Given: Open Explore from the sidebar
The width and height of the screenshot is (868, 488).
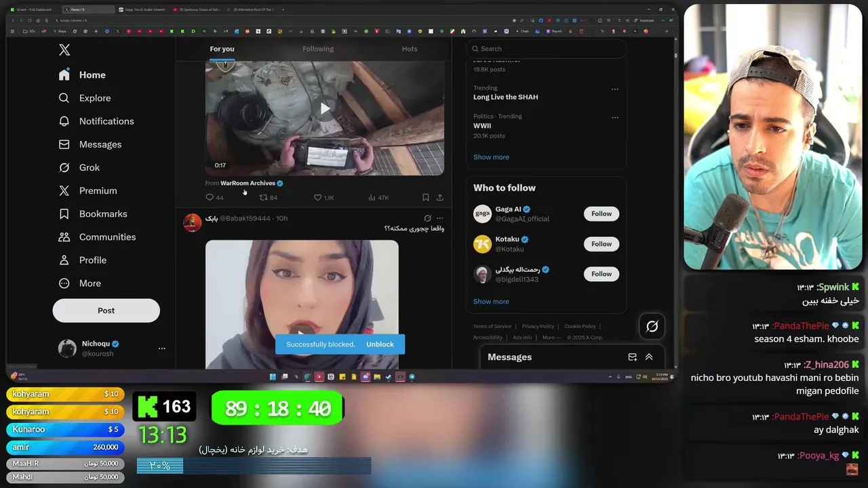Looking at the screenshot, I should tap(85, 98).
